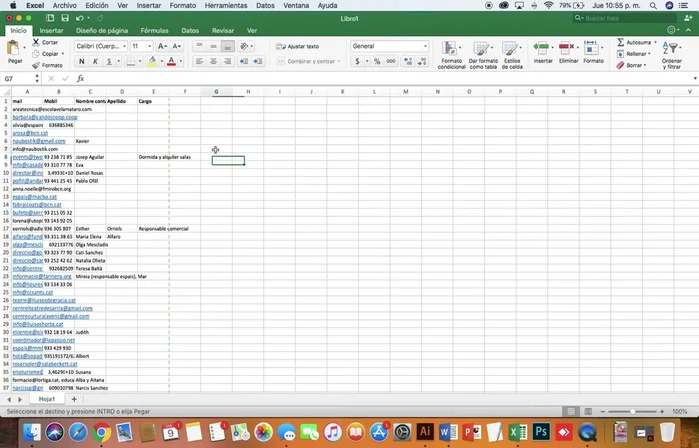Toggle bold formatting (N)

tap(82, 62)
